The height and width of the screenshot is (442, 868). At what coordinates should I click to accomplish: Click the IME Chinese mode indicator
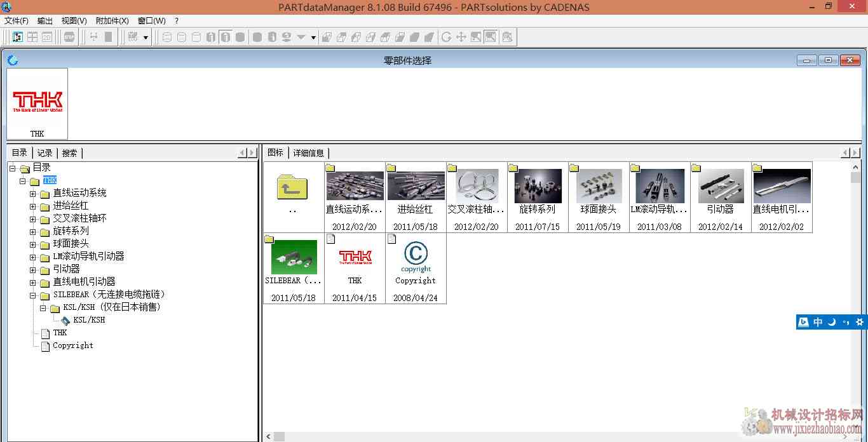coord(818,322)
